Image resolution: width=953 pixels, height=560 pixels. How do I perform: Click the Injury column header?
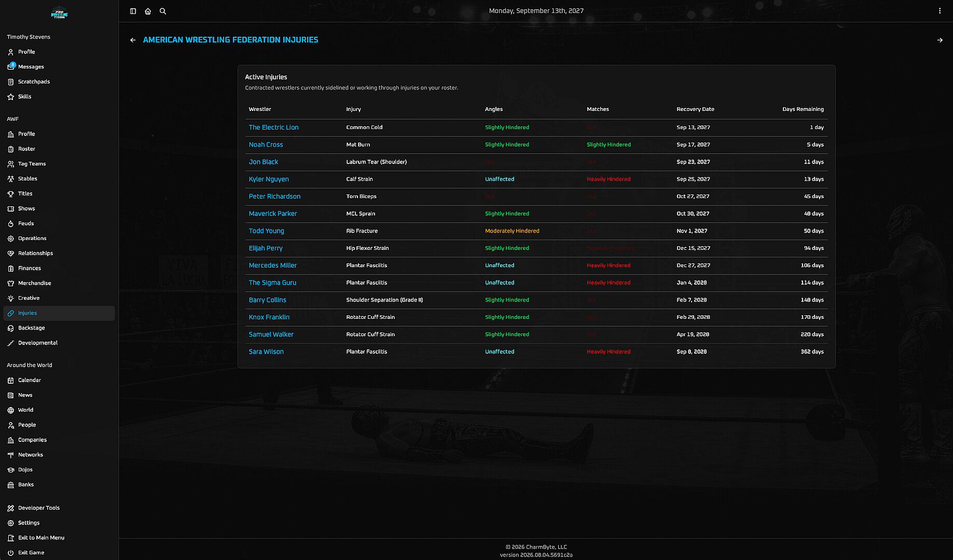coord(353,109)
